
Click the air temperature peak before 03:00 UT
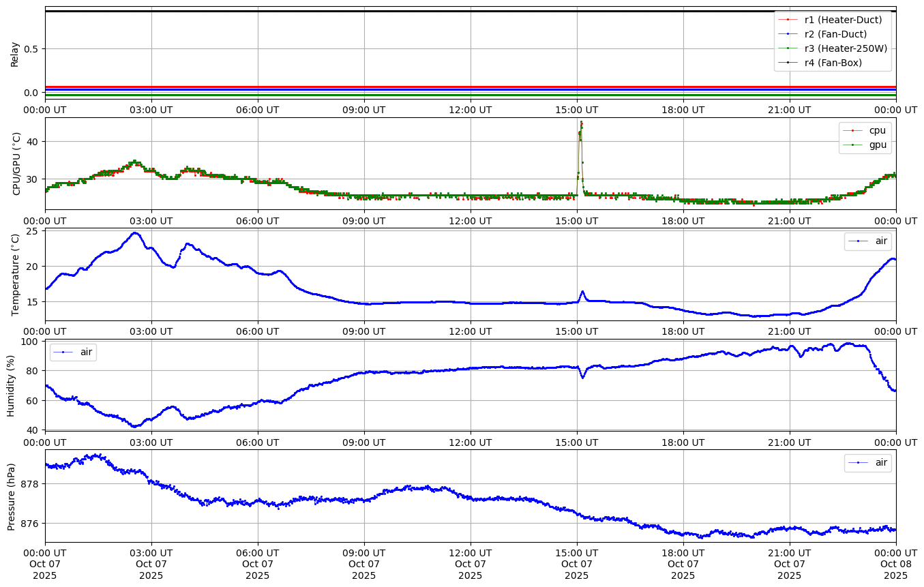134,233
